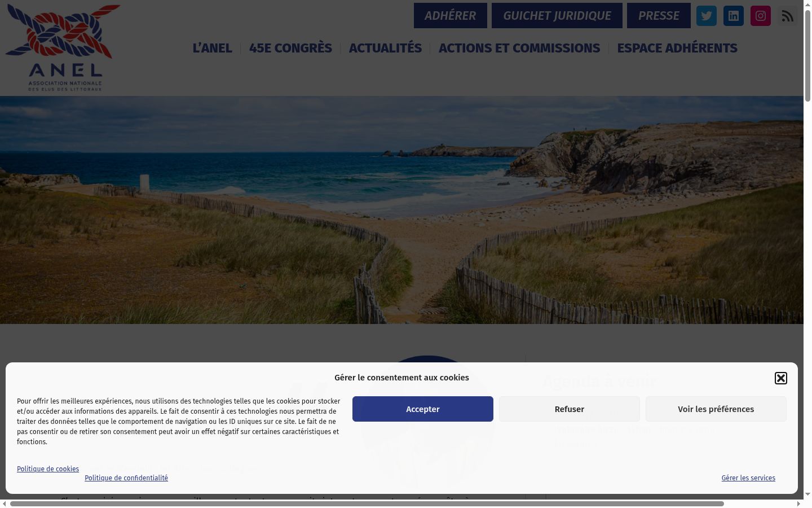Open the ANEL Twitter page
This screenshot has width=812, height=508.
click(707, 16)
